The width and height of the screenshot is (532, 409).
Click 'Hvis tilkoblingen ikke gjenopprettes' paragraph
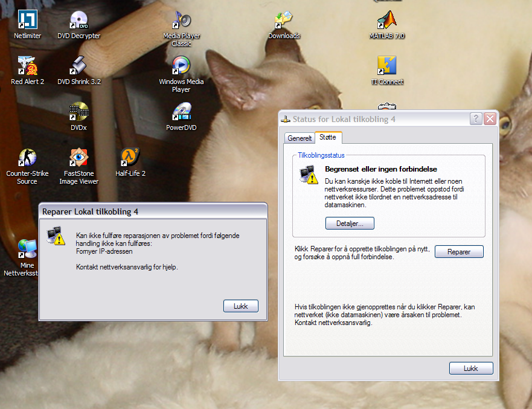[385, 315]
